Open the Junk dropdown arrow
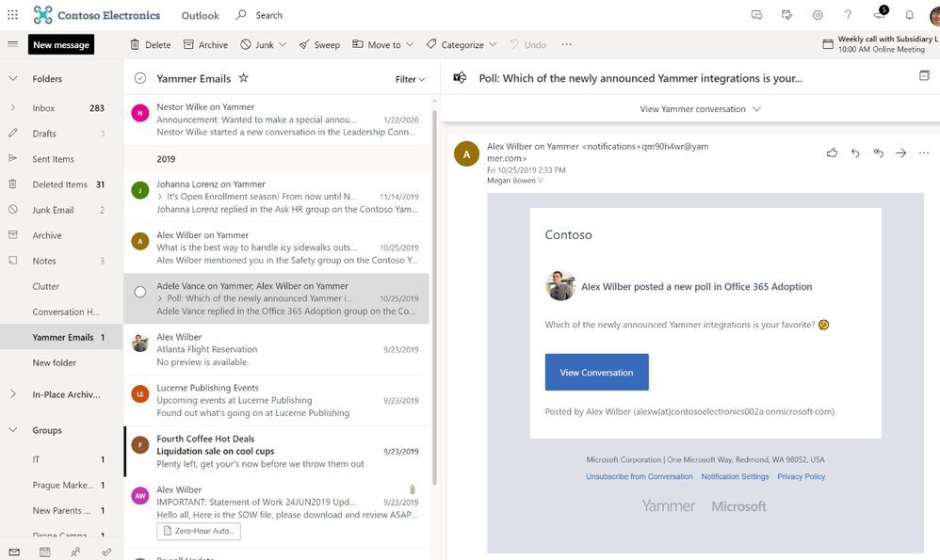Viewport: 940px width, 560px height. tap(283, 44)
